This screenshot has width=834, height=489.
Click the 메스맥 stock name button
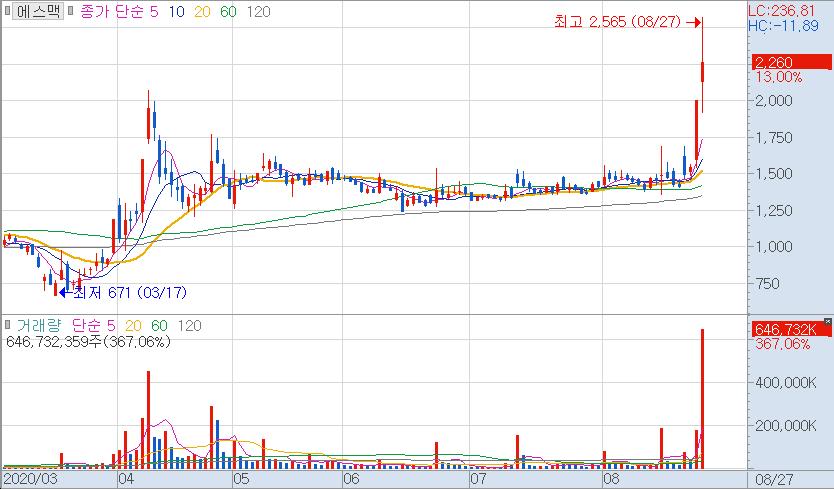[x=38, y=11]
